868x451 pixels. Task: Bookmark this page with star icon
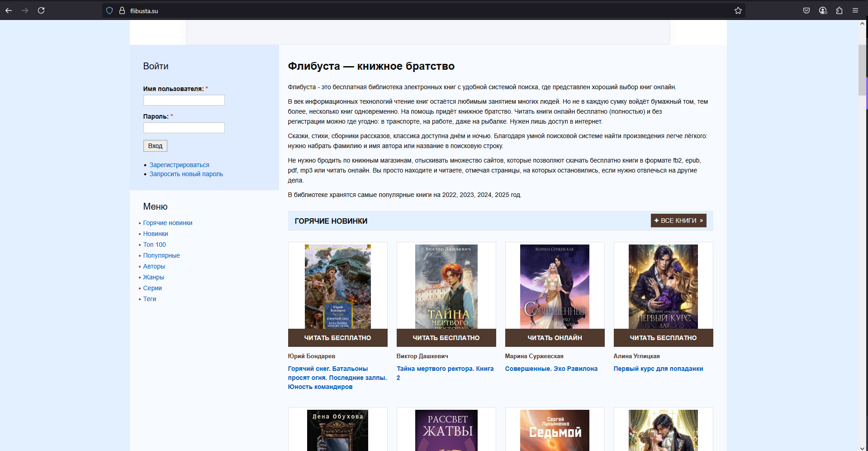pos(738,10)
